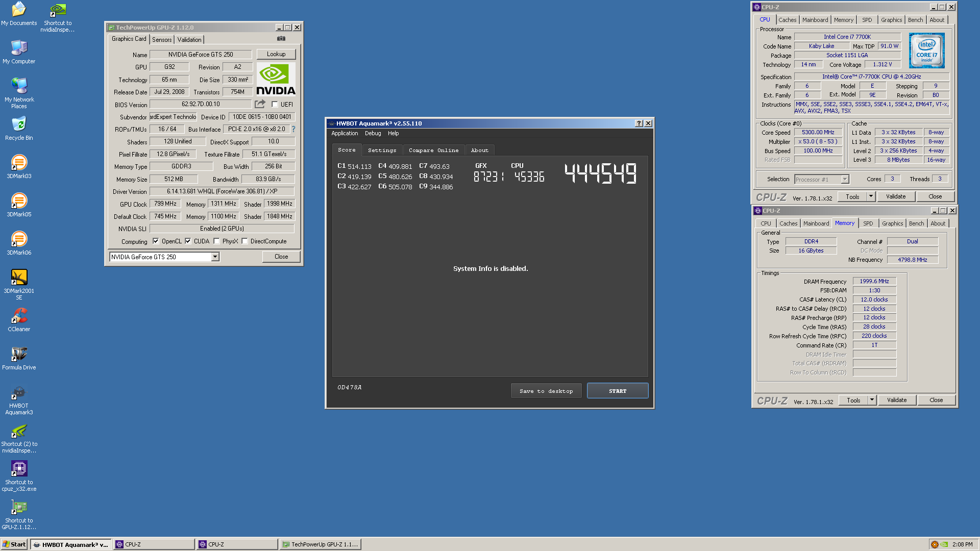Open the Debug menu in Aquamark
The image size is (980, 551).
point(373,133)
